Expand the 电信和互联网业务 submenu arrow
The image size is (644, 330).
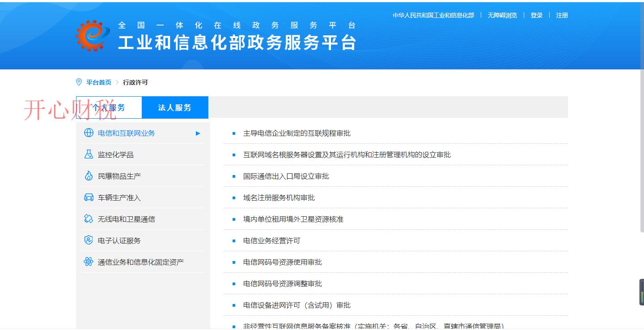(x=198, y=133)
